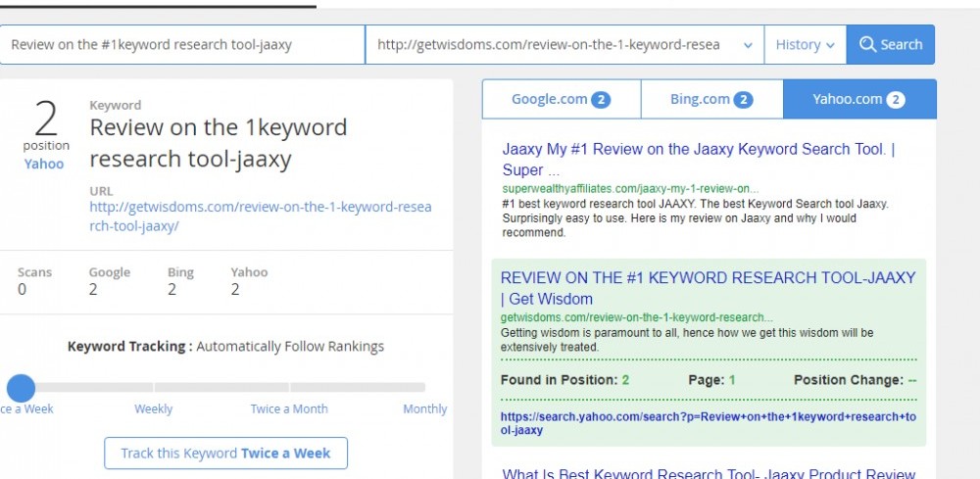Click the Position Change value
The image size is (980, 479).
click(x=912, y=380)
